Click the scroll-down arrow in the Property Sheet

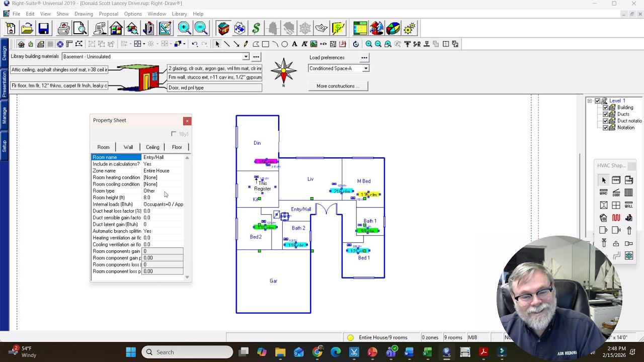coord(187,277)
